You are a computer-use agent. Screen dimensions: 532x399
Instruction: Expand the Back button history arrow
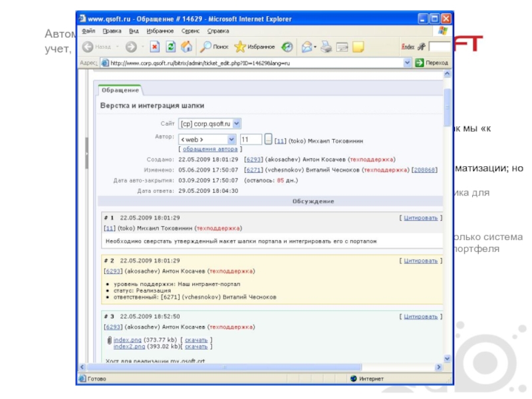coord(118,47)
